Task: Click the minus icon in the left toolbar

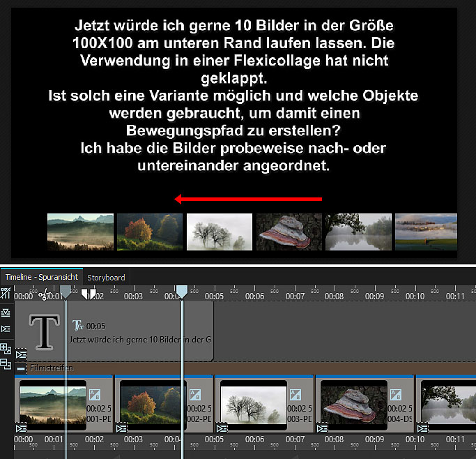Action: coord(6,363)
